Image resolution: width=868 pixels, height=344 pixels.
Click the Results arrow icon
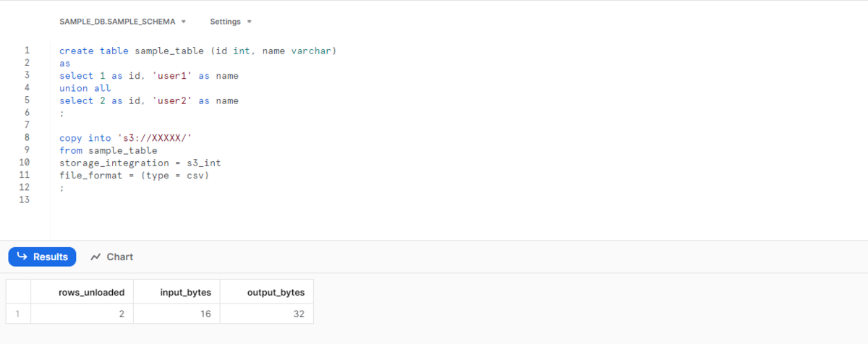click(x=22, y=257)
